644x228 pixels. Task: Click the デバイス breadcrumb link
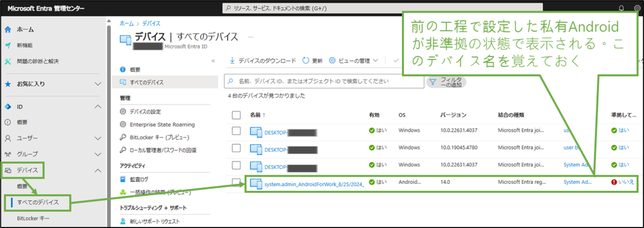click(151, 24)
